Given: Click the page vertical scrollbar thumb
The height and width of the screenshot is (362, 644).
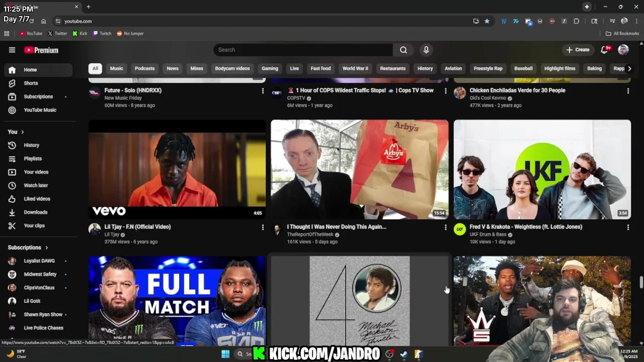Looking at the screenshot, I should [x=641, y=282].
